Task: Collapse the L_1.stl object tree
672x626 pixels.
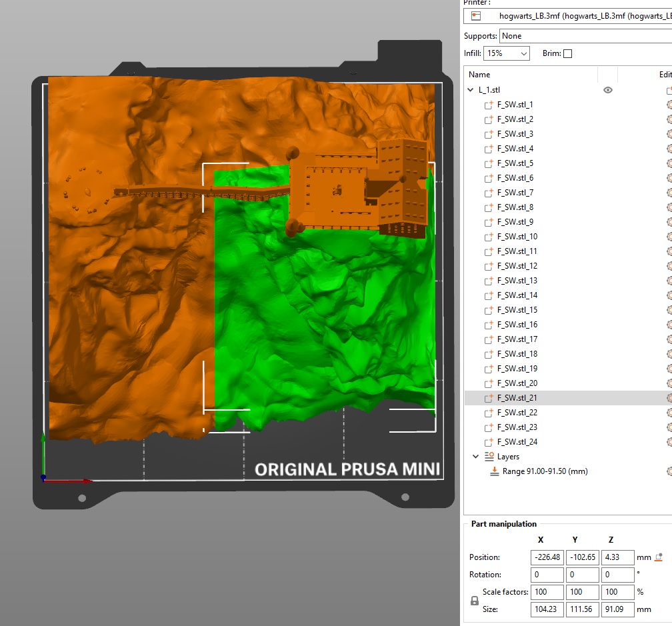Action: click(471, 90)
